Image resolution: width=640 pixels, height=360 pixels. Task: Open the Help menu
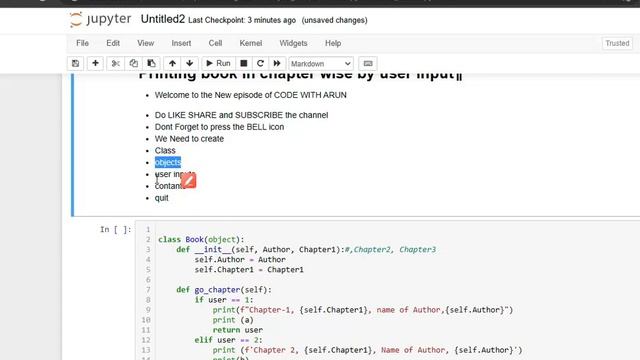[x=333, y=43]
